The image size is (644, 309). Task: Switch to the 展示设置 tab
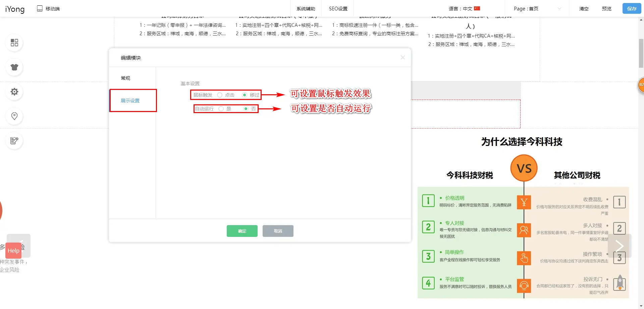(130, 101)
